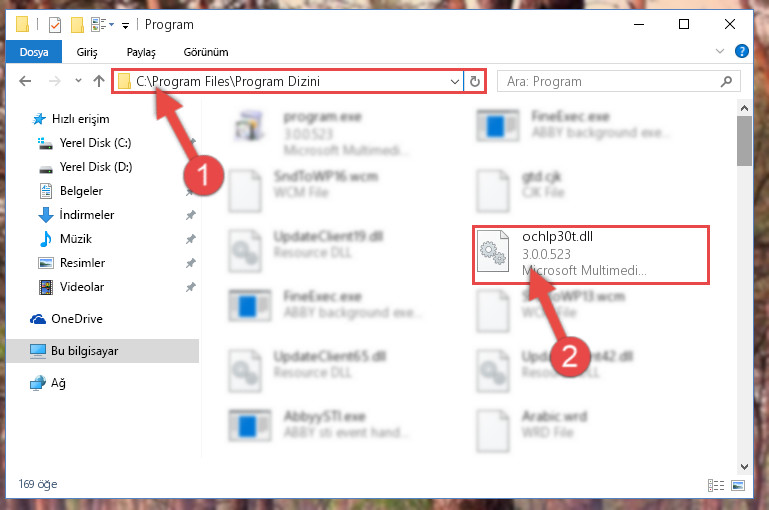Screen dimensions: 769x510
Task: Expand the address bar history dropdown
Action: (455, 81)
